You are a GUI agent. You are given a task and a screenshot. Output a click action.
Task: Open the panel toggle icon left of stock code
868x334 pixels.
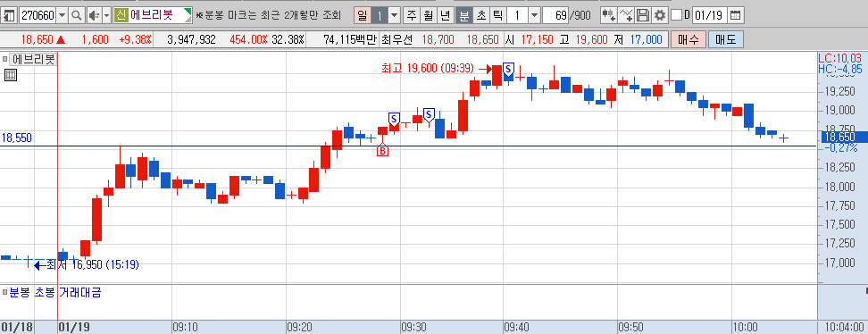click(9, 15)
